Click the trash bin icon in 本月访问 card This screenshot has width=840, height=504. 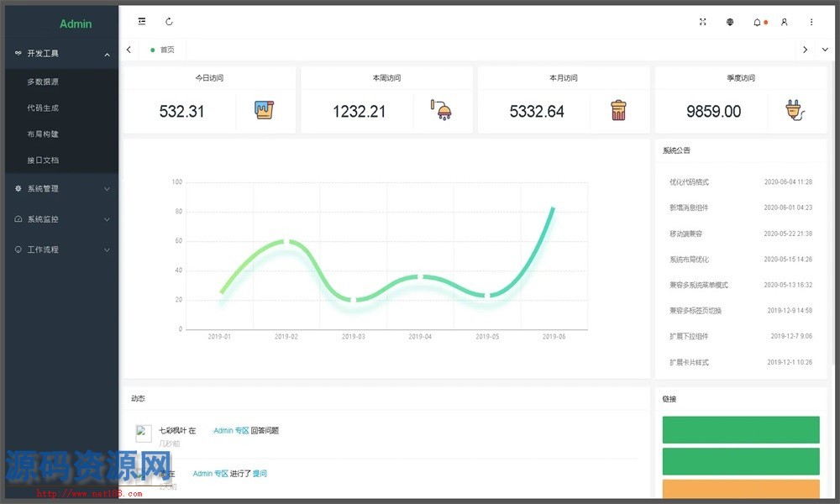point(618,110)
